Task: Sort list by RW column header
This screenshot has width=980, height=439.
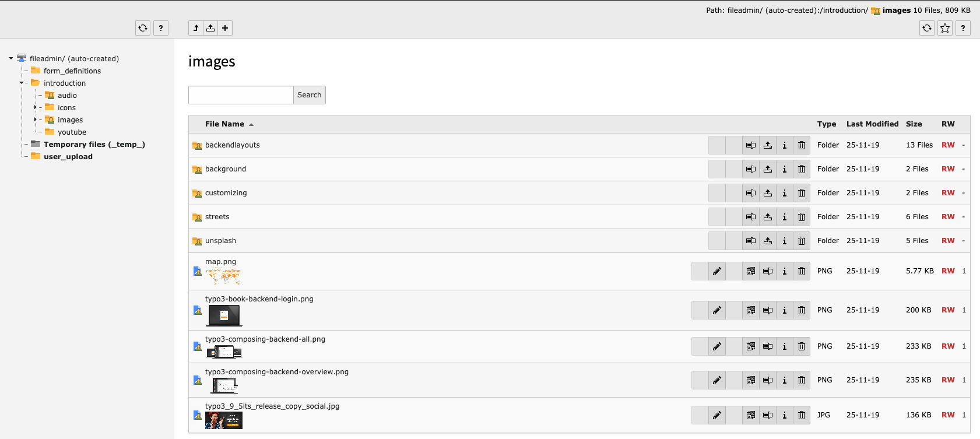Action: [x=948, y=124]
